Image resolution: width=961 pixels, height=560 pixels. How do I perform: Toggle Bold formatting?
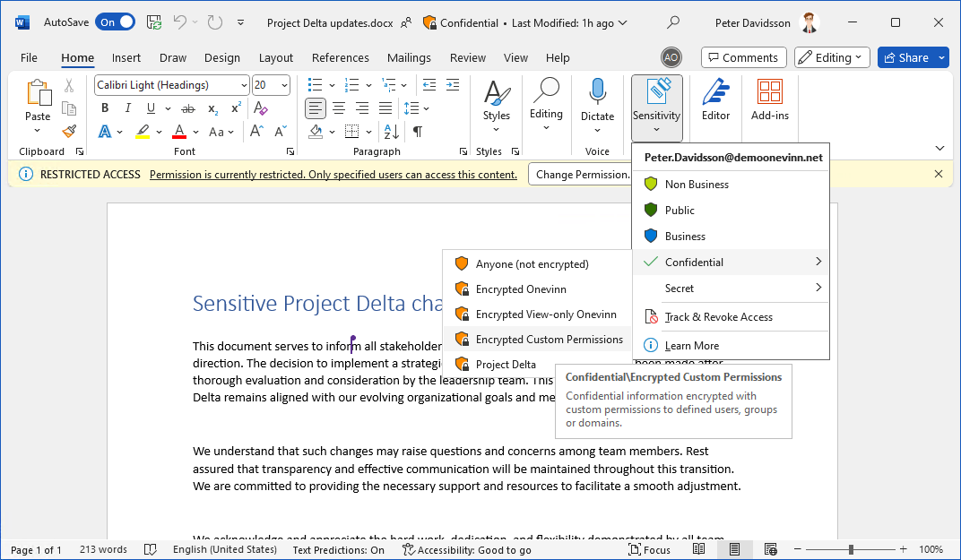(x=105, y=108)
